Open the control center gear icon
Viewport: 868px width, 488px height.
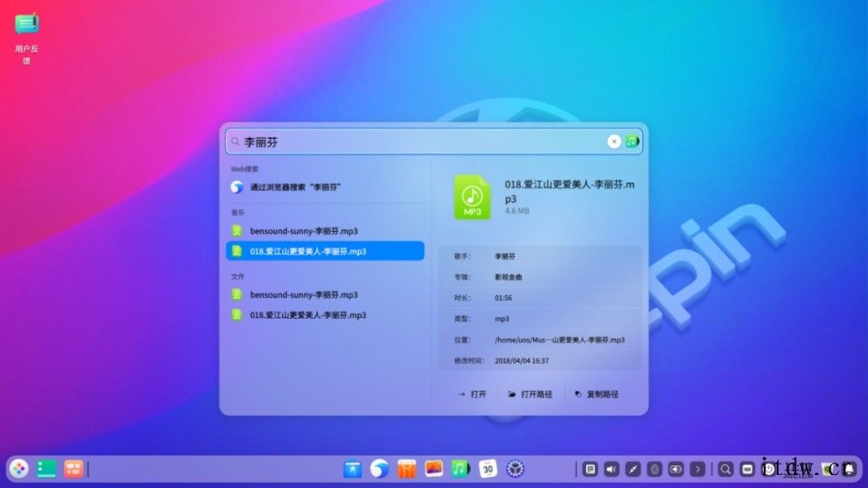point(515,469)
